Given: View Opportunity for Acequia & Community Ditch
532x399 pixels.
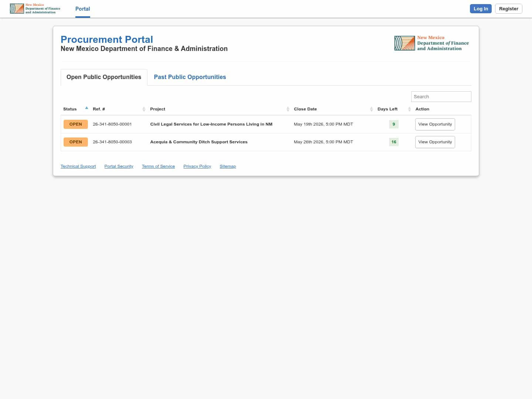Looking at the screenshot, I should tap(435, 142).
